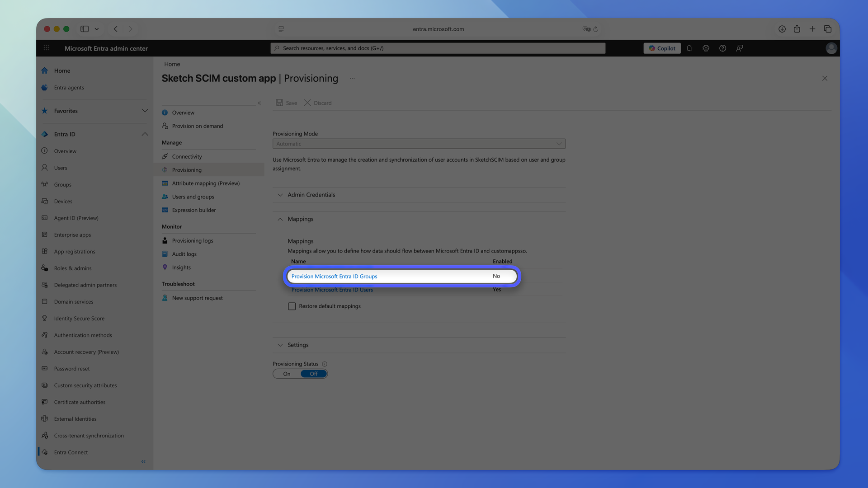Screen dimensions: 868x488
Task: Toggle the Safari sidebar button
Action: [85, 29]
